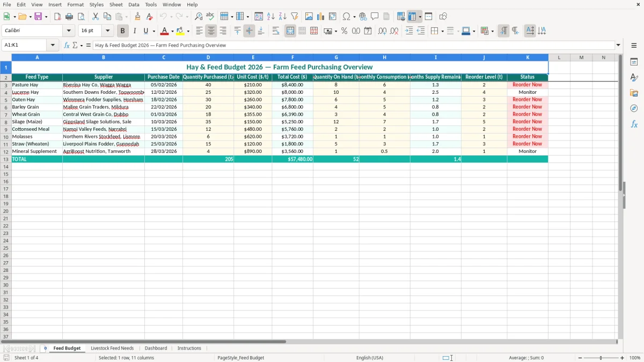Image resolution: width=644 pixels, height=362 pixels.
Task: Click the status bar zoom slider
Action: (x=601, y=358)
